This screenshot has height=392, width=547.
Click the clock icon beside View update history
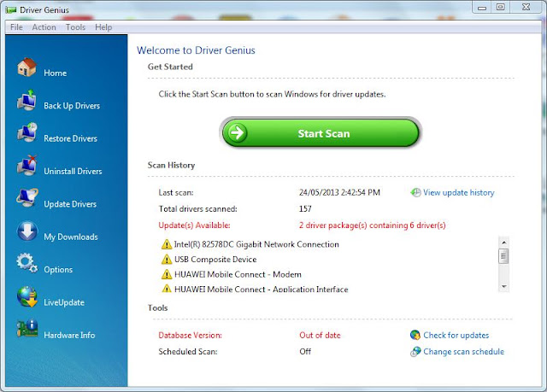415,192
